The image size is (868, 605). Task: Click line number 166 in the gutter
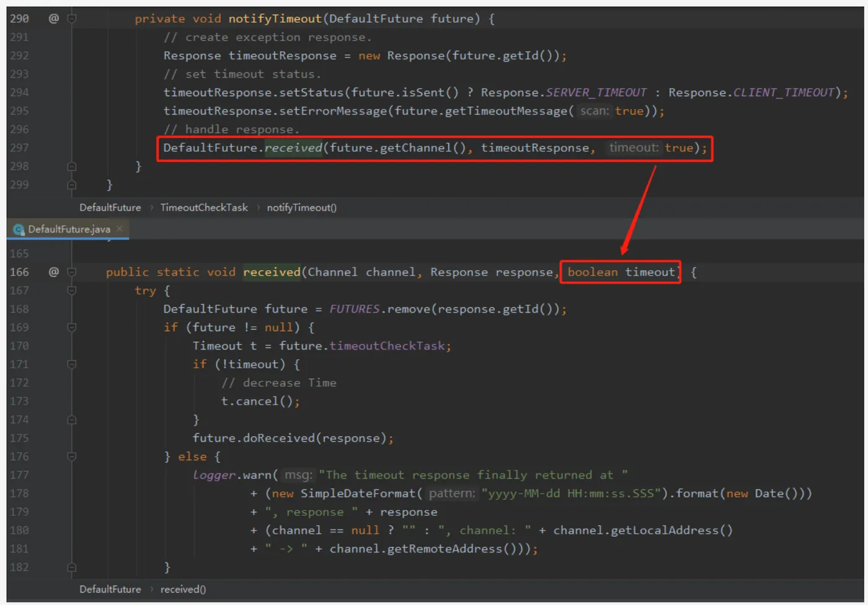(19, 272)
